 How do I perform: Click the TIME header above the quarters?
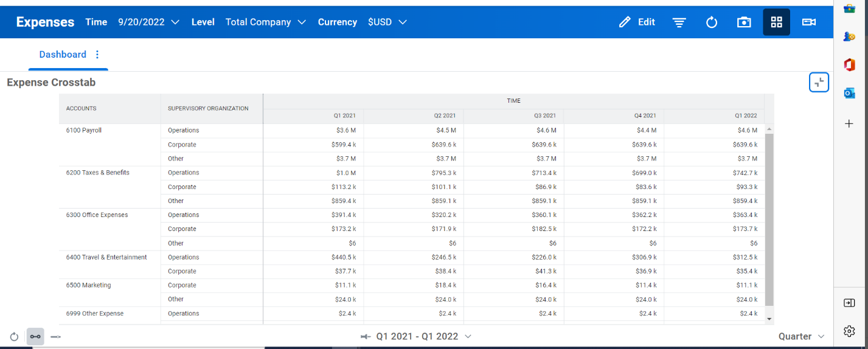[513, 101]
